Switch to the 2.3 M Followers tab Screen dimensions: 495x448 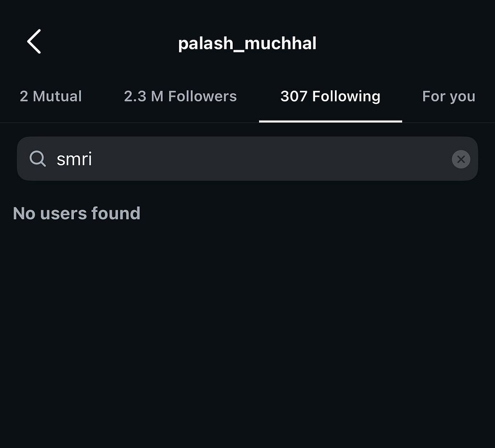[180, 96]
